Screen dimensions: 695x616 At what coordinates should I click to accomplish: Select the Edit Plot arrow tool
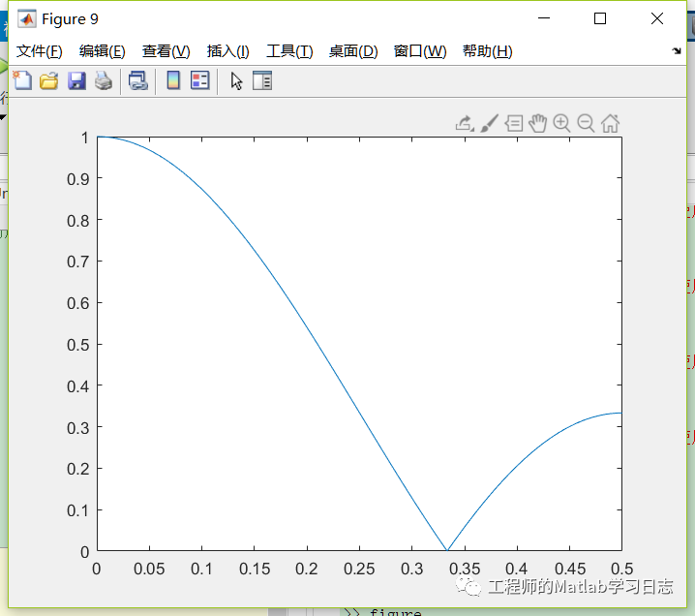pos(236,80)
